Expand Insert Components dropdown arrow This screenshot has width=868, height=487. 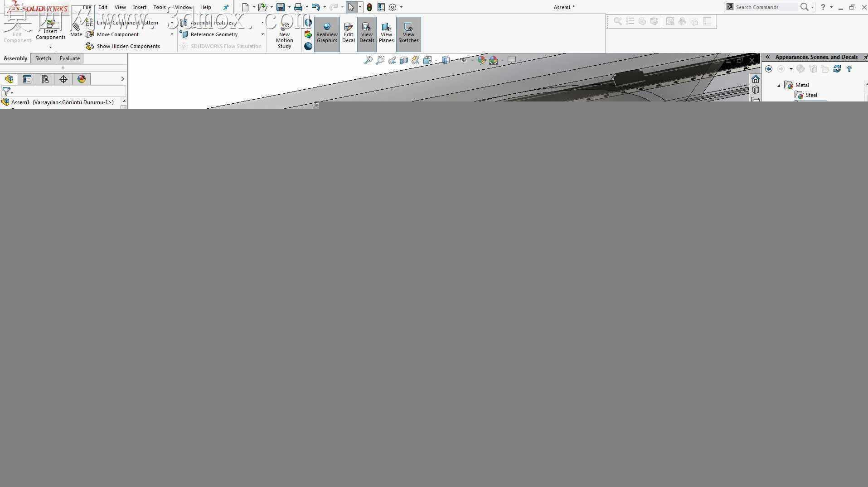pyautogui.click(x=50, y=47)
